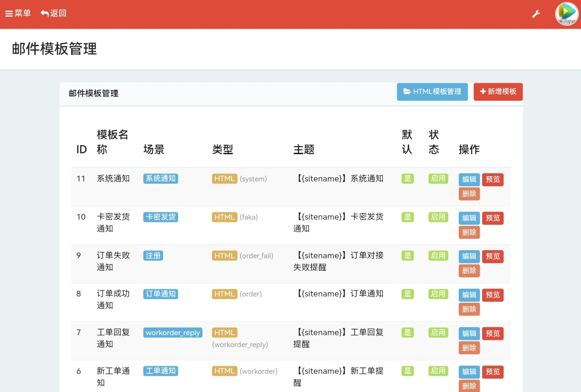Image resolution: width=581 pixels, height=392 pixels.
Task: Delete the 系统通知 template
Action: click(469, 194)
